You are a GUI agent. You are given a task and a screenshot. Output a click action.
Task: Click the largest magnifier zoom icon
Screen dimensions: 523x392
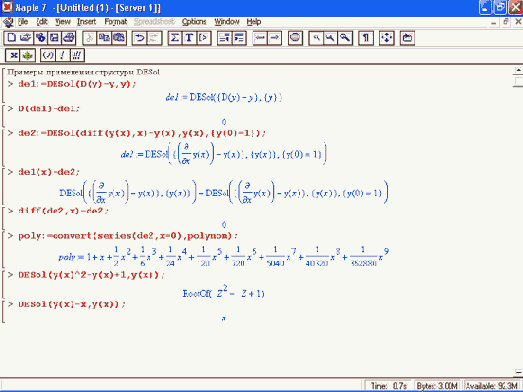click(x=345, y=38)
